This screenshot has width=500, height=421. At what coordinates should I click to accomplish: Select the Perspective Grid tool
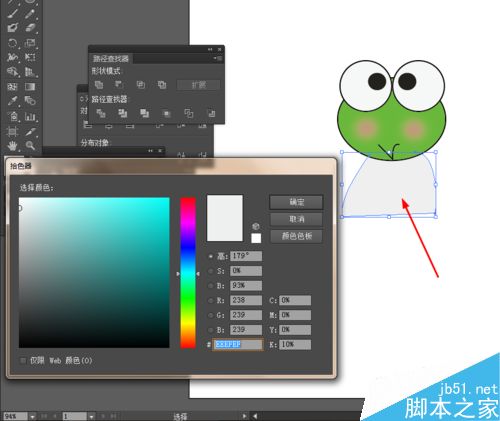30,72
